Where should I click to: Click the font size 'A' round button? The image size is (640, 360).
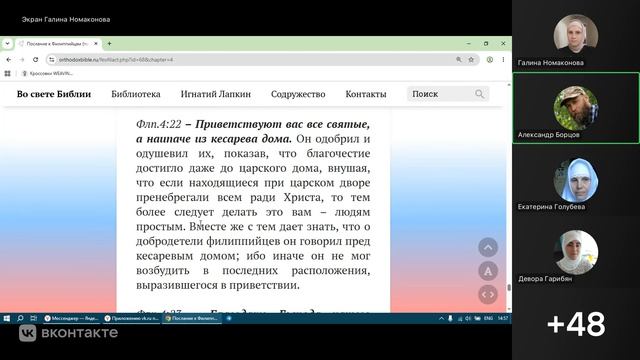[x=488, y=271]
